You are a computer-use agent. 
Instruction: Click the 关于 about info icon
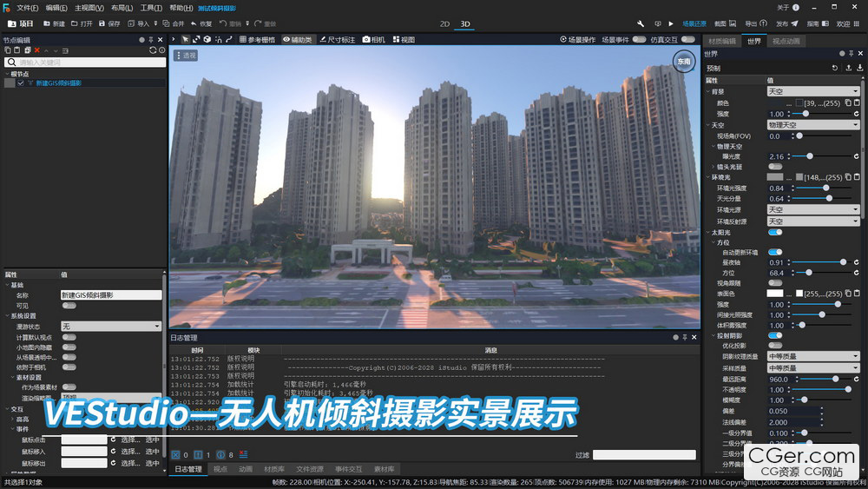coord(796,8)
